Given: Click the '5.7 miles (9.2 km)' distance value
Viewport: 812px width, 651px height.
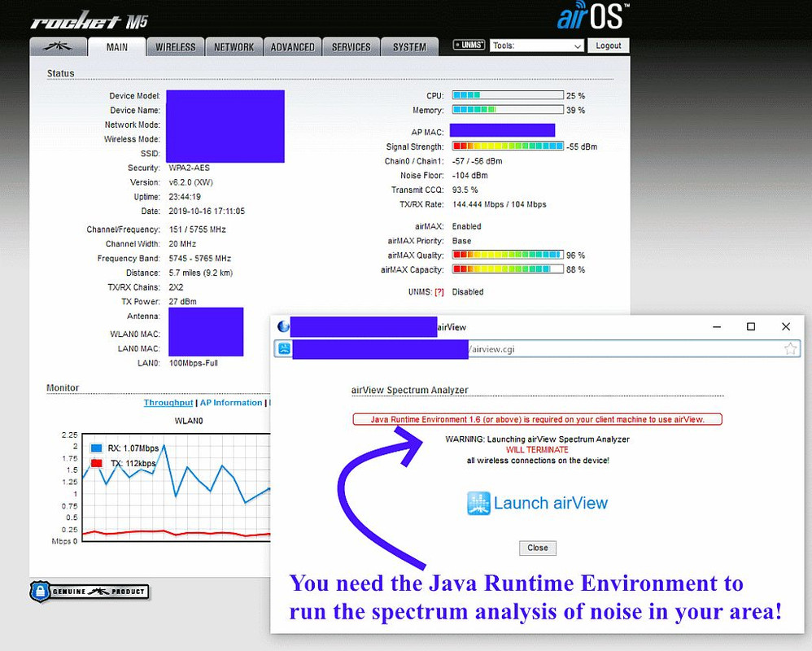Looking at the screenshot, I should pyautogui.click(x=200, y=273).
